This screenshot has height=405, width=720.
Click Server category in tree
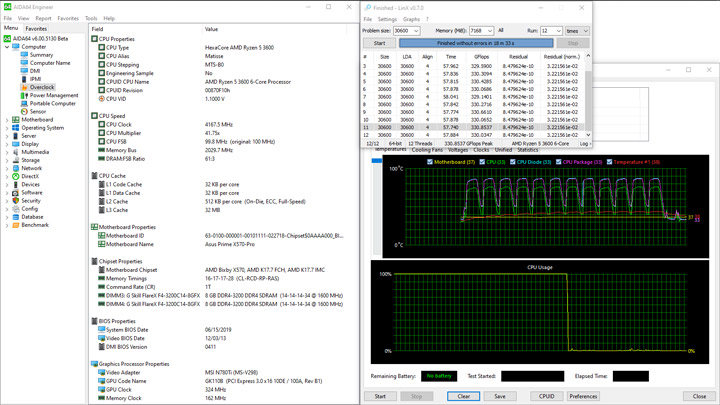click(28, 136)
